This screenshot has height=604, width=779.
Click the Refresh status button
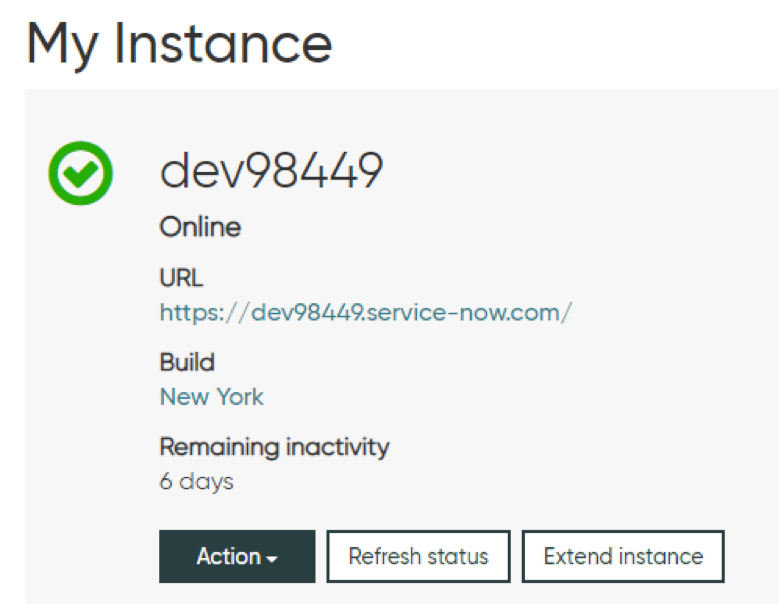(x=418, y=556)
